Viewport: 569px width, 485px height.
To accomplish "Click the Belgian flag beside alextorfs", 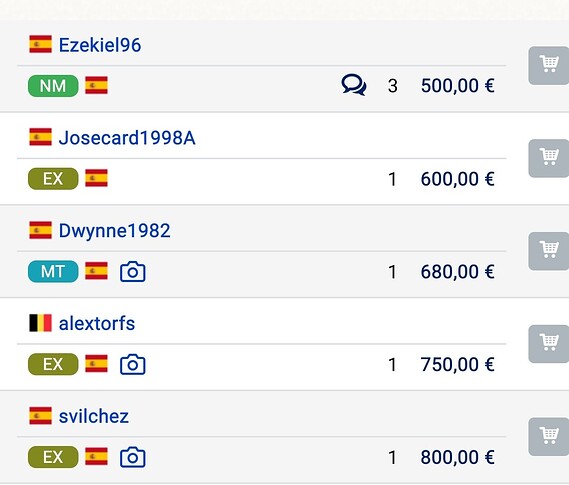I will (x=40, y=323).
